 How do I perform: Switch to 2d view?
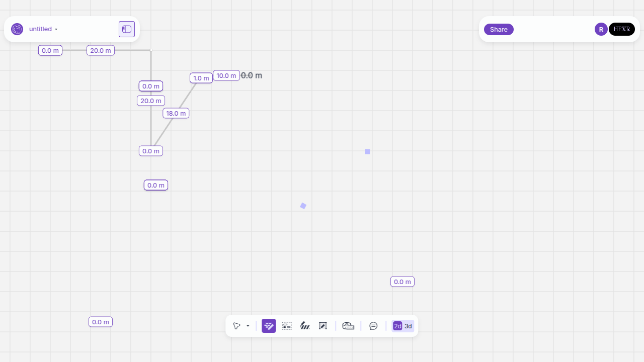click(x=397, y=326)
